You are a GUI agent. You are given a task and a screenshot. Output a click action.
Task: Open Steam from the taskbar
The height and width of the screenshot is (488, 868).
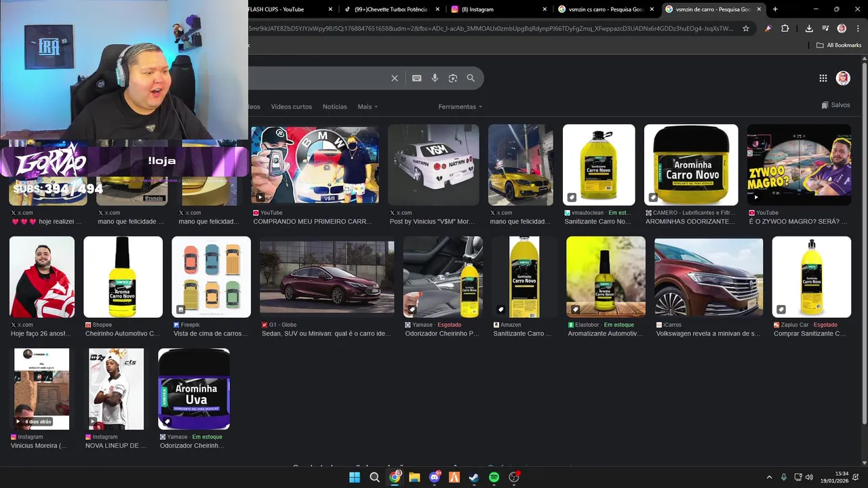[x=474, y=477]
